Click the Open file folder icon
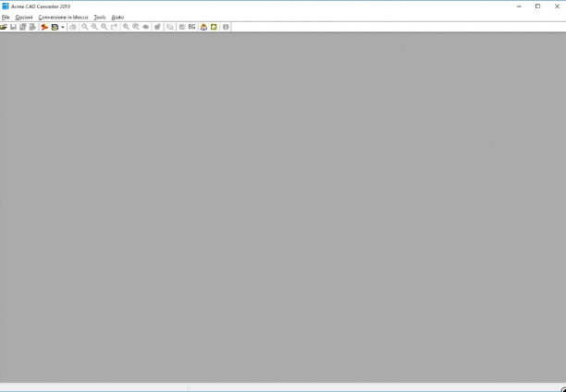Viewport: 566px width, 392px height. [x=4, y=27]
